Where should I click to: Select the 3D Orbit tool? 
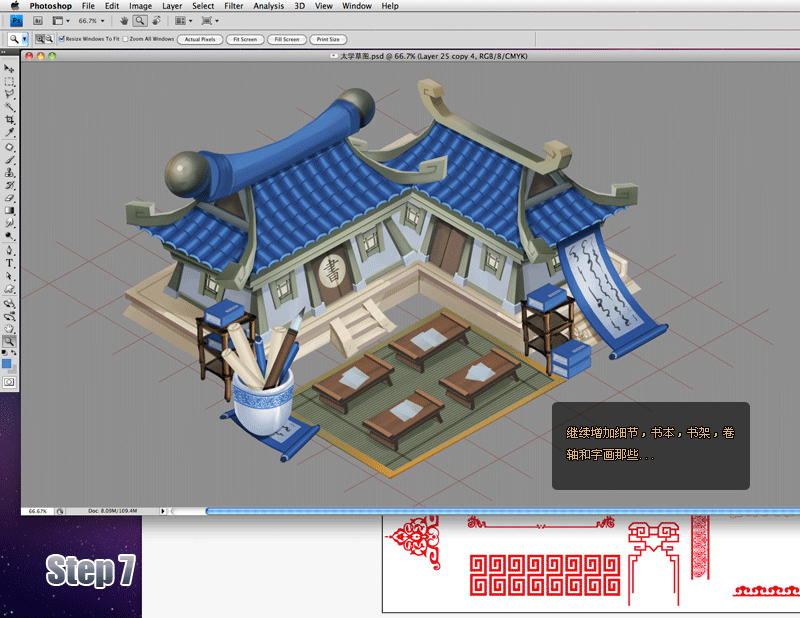(x=9, y=316)
